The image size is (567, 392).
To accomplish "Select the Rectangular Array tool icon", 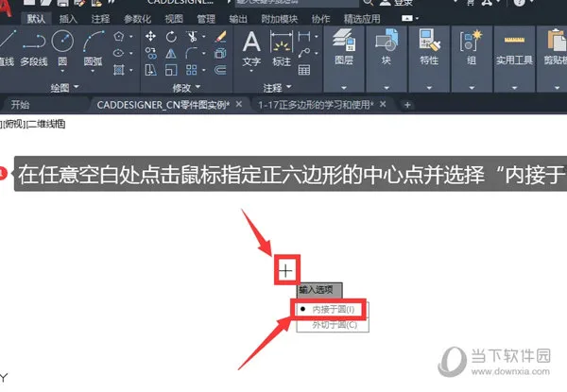I will coord(191,70).
